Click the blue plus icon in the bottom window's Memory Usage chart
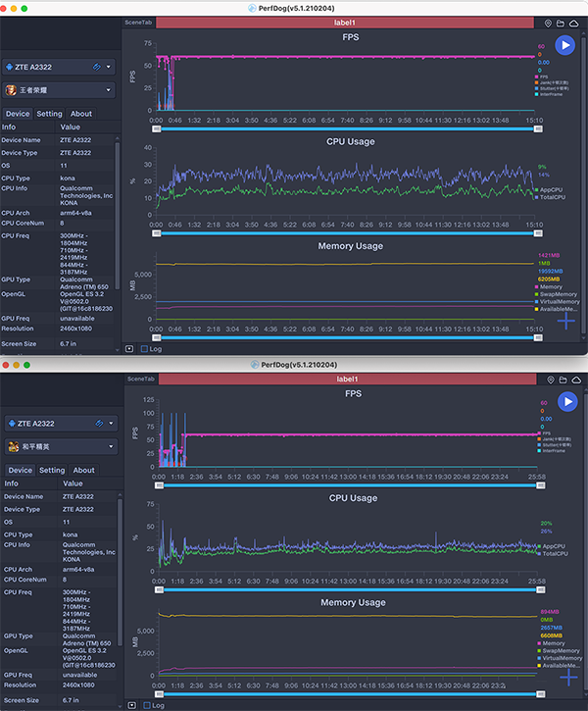Screen dimensions: 588x711 (x=567, y=677)
